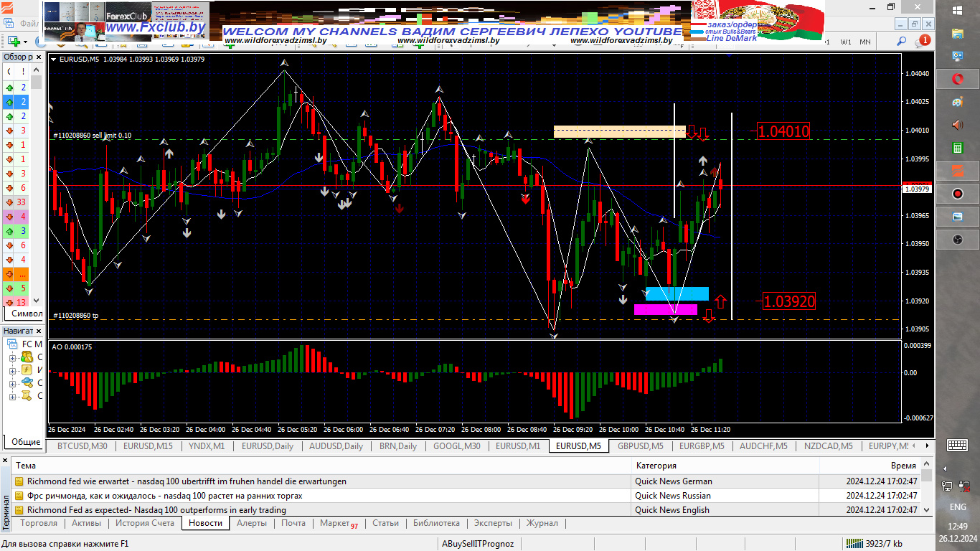
Task: Click the 1.03920 price label
Action: point(789,301)
